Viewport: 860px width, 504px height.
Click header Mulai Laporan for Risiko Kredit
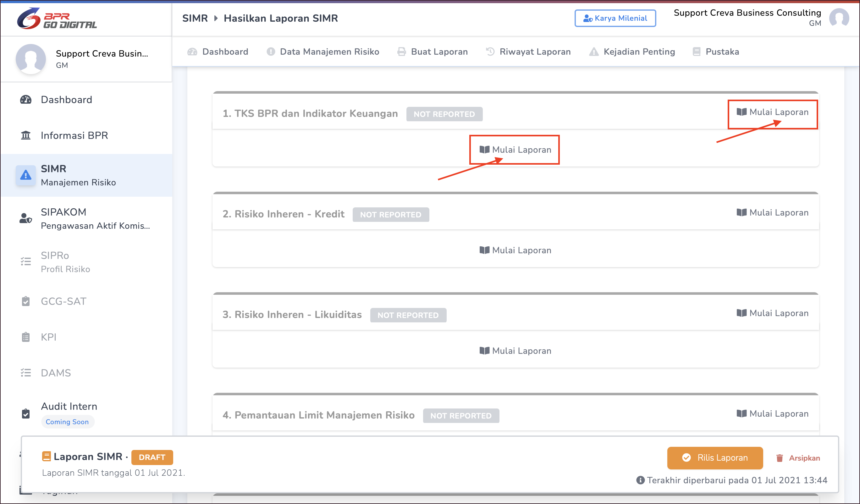coord(773,213)
